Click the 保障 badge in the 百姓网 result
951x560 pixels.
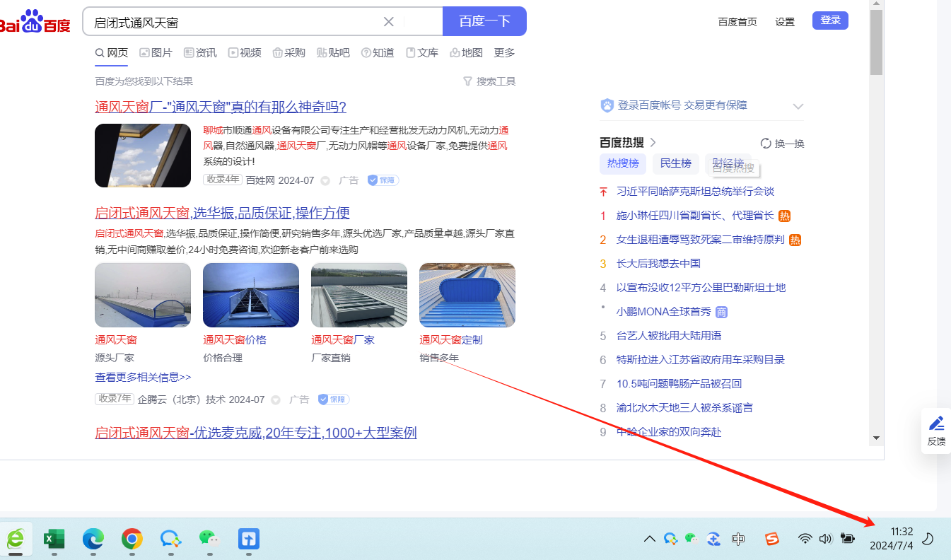(x=383, y=180)
